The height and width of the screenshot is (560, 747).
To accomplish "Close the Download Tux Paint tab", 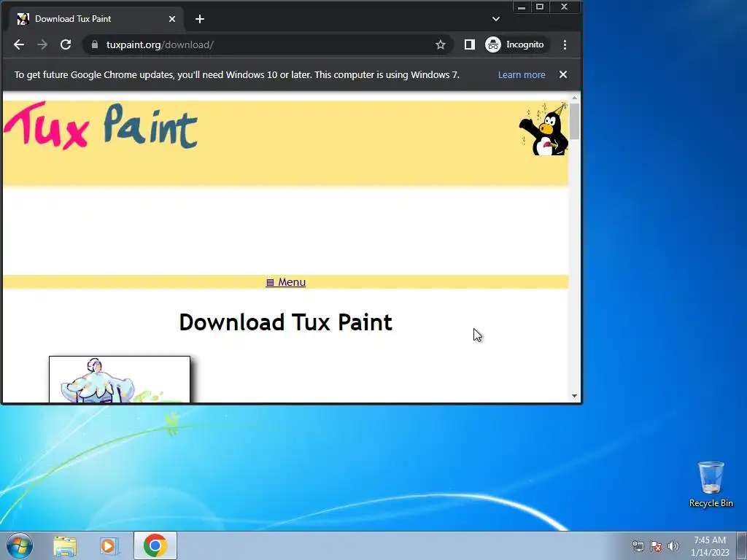I will pos(172,19).
